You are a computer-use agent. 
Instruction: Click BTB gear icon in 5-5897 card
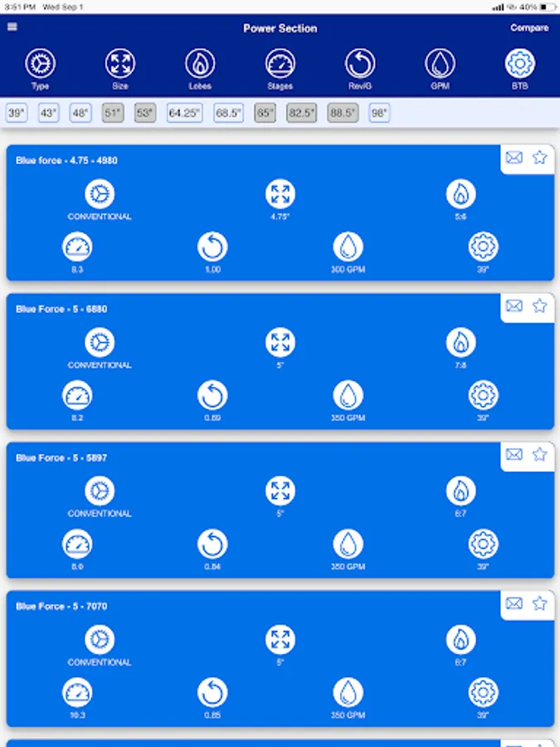coord(484,544)
